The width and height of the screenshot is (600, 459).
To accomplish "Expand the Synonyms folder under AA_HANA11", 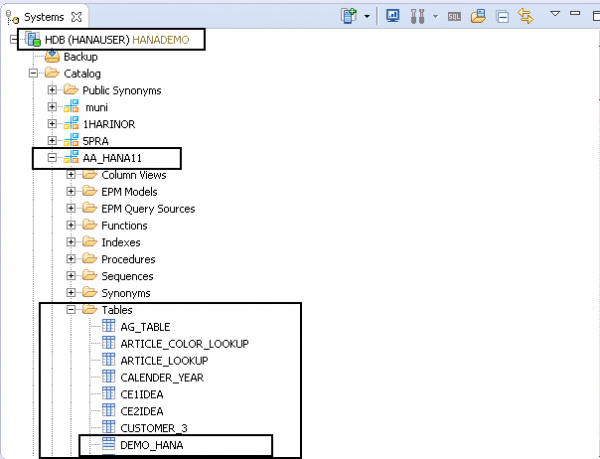I will (71, 292).
